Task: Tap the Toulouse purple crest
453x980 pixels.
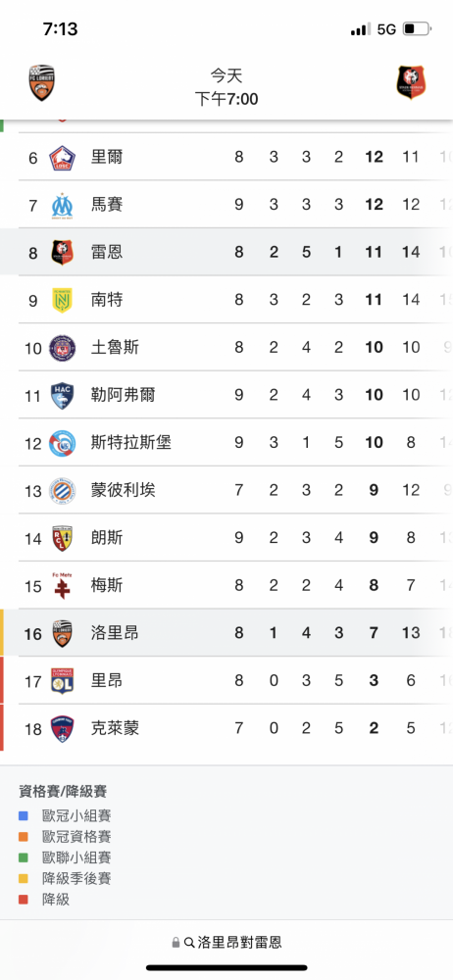Action: (62, 348)
